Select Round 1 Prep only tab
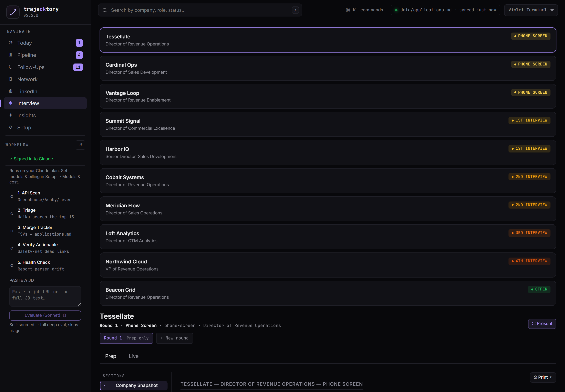The image size is (565, 392). tap(126, 338)
